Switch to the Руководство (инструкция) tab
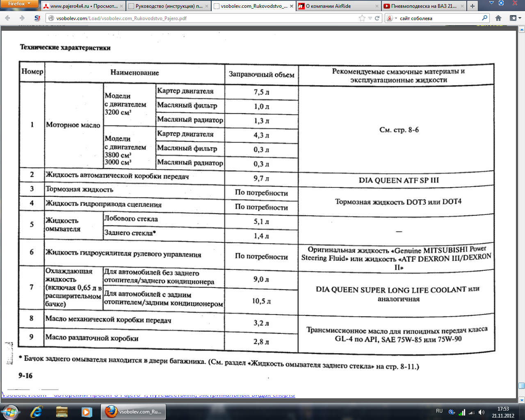This screenshot has height=420, width=525. click(168, 6)
